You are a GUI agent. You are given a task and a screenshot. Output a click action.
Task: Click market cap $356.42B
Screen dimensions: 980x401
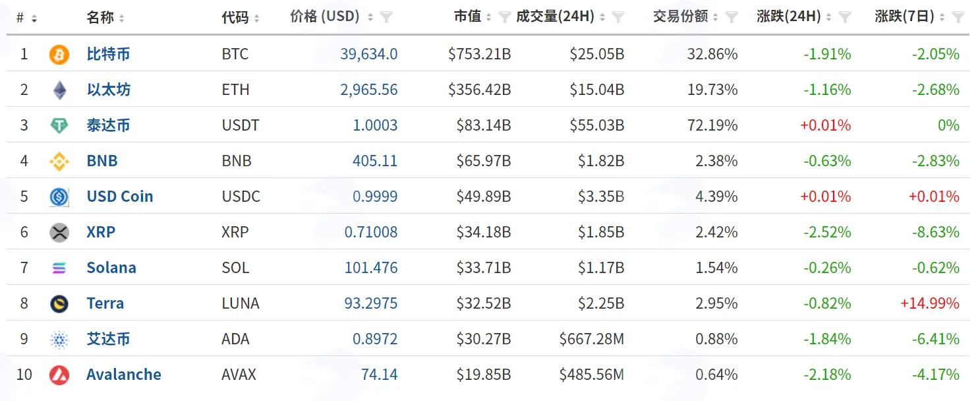click(x=480, y=90)
